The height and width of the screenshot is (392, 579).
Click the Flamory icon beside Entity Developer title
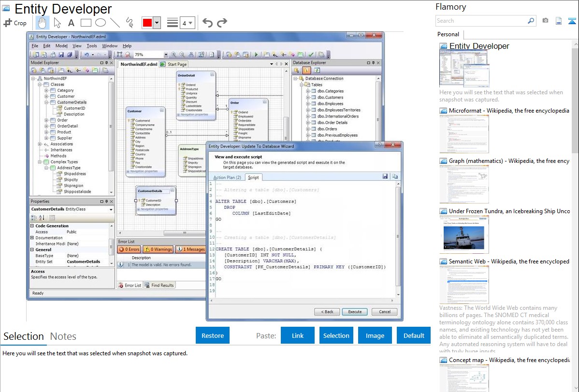coord(6,9)
